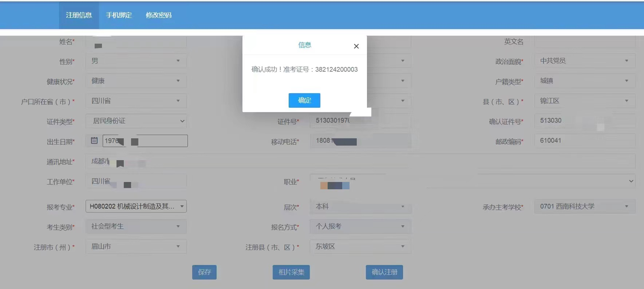Open the 健康状况 dropdown
The height and width of the screenshot is (289, 644).
(136, 81)
